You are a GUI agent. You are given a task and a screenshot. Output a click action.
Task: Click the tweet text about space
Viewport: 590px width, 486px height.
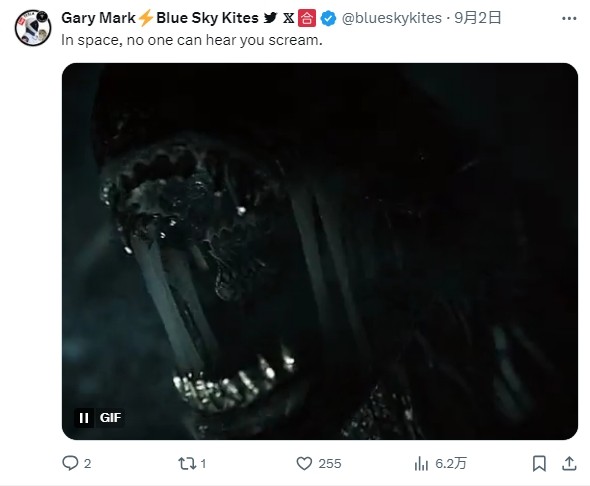click(x=192, y=40)
